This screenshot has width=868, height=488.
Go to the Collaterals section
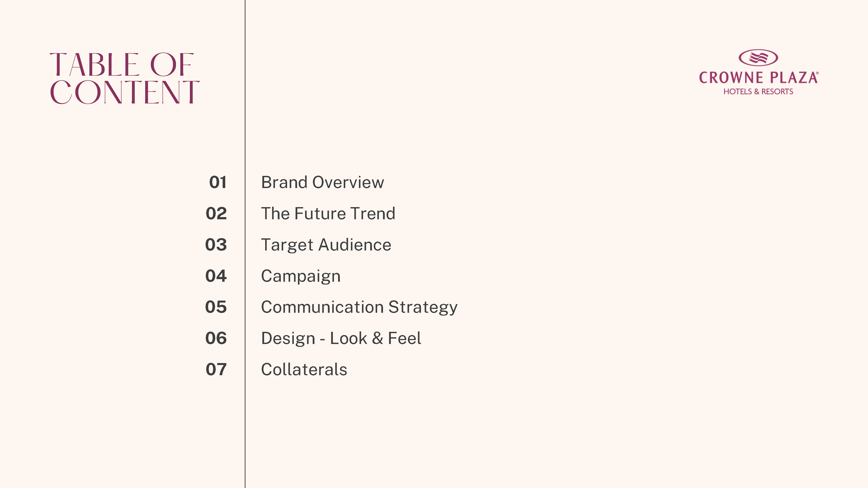click(x=304, y=369)
